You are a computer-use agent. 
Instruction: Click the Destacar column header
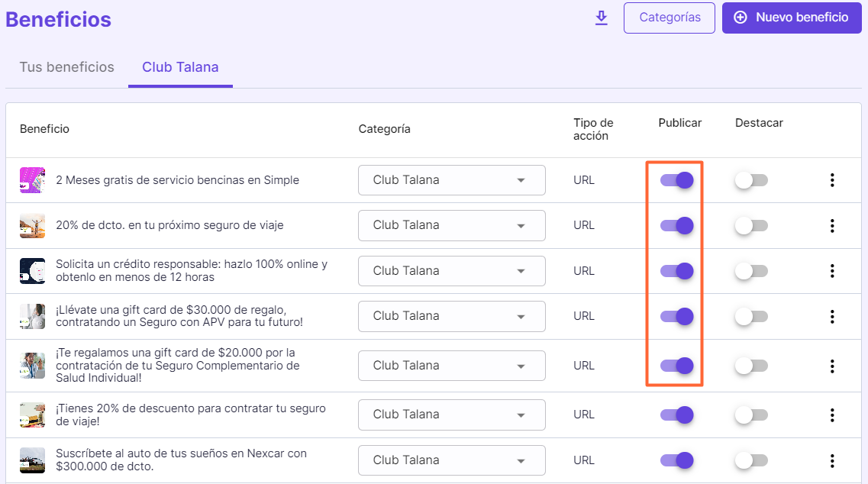tap(759, 122)
